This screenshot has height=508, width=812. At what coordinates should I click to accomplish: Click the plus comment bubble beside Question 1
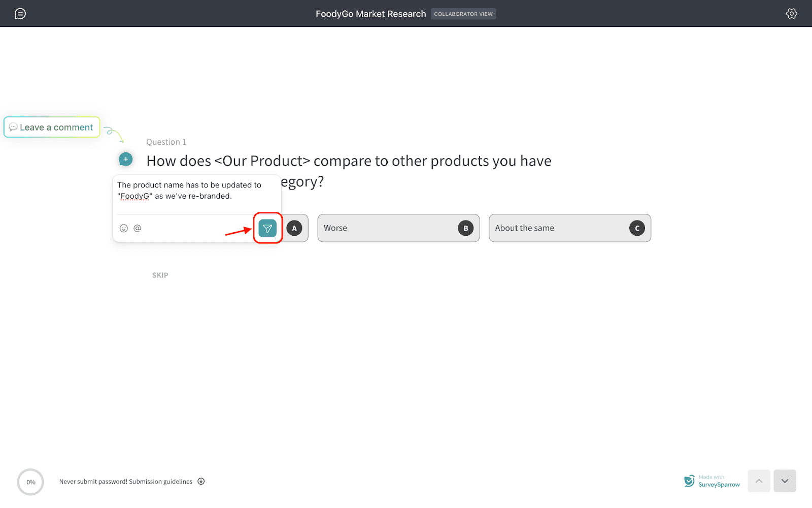coord(126,160)
